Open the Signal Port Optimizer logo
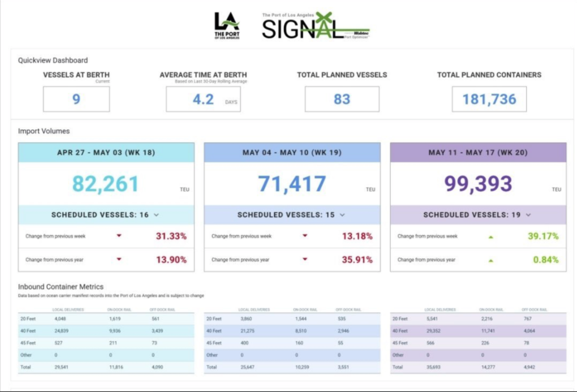577x392 pixels. coord(316,26)
